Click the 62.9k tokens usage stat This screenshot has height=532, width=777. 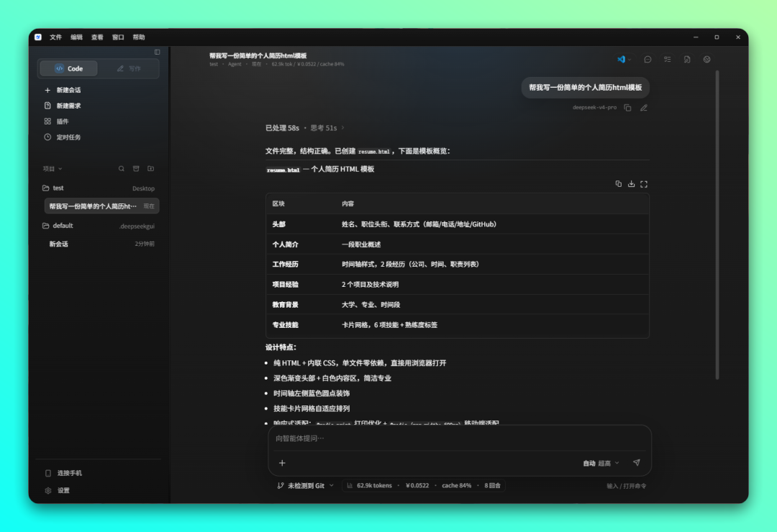point(370,486)
